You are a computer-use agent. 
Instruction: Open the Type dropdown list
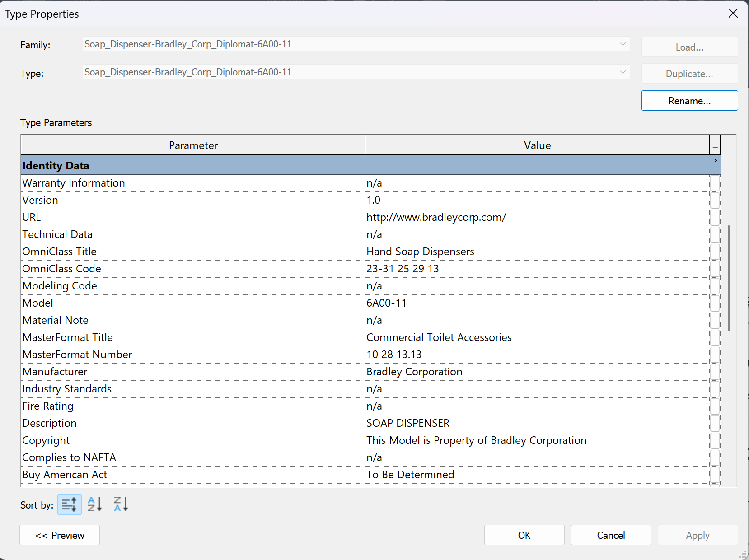coord(623,72)
